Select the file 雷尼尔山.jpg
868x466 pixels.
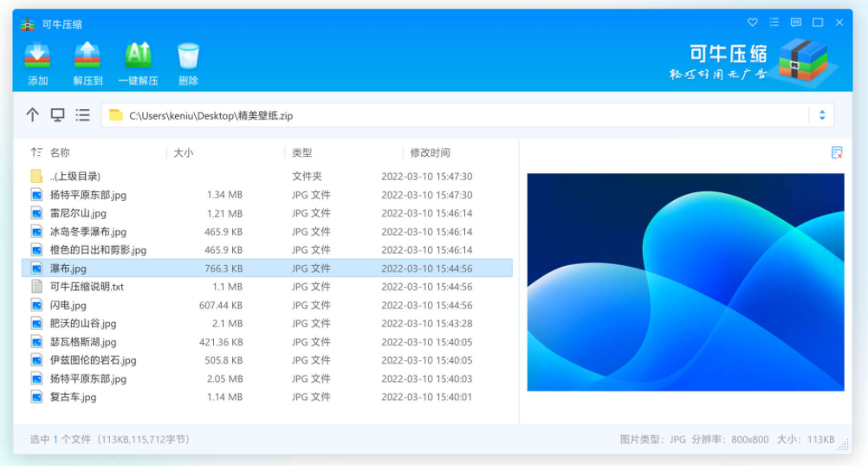point(267,213)
